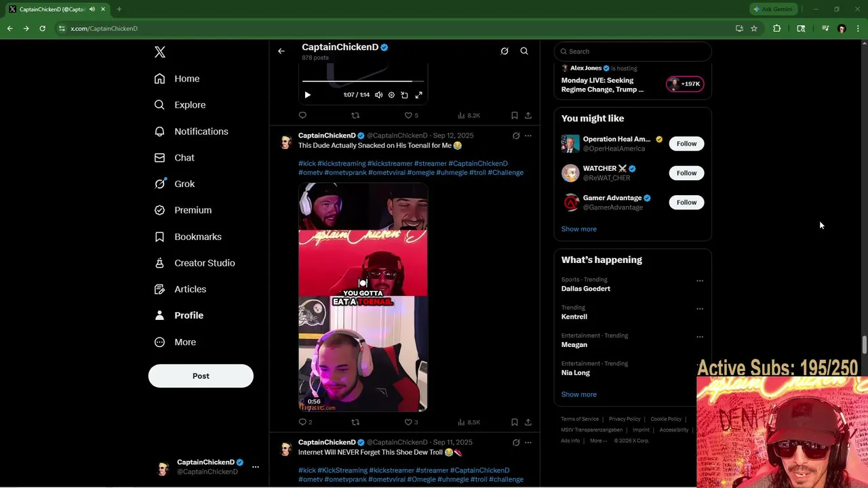This screenshot has height=488, width=868.
Task: Reply to toenail post with 2 replies
Action: click(x=305, y=422)
